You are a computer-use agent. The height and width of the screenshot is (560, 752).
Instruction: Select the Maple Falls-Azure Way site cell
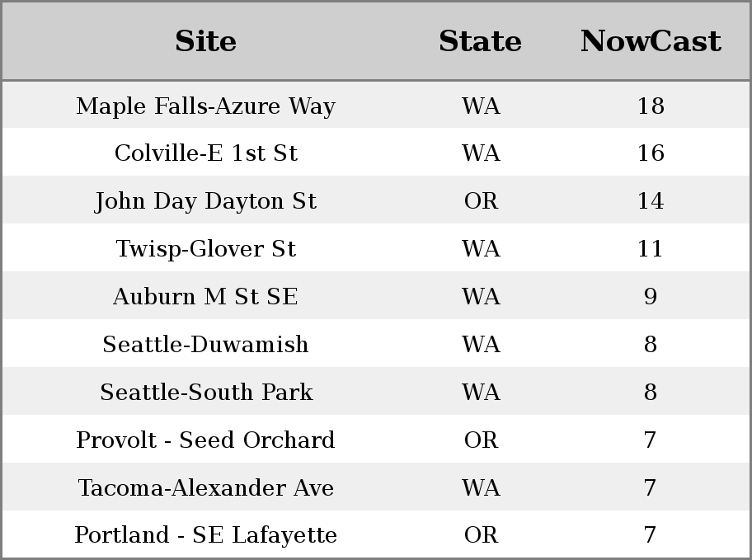(205, 106)
